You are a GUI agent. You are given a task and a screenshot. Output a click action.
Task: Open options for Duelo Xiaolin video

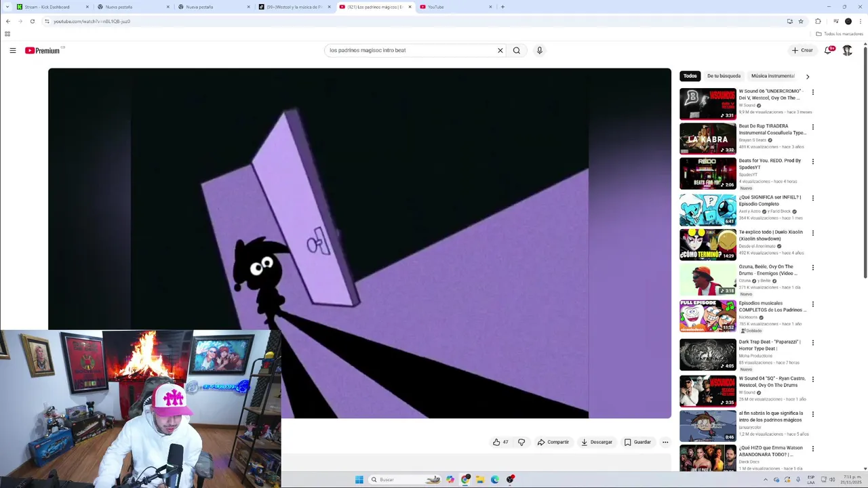tap(812, 233)
